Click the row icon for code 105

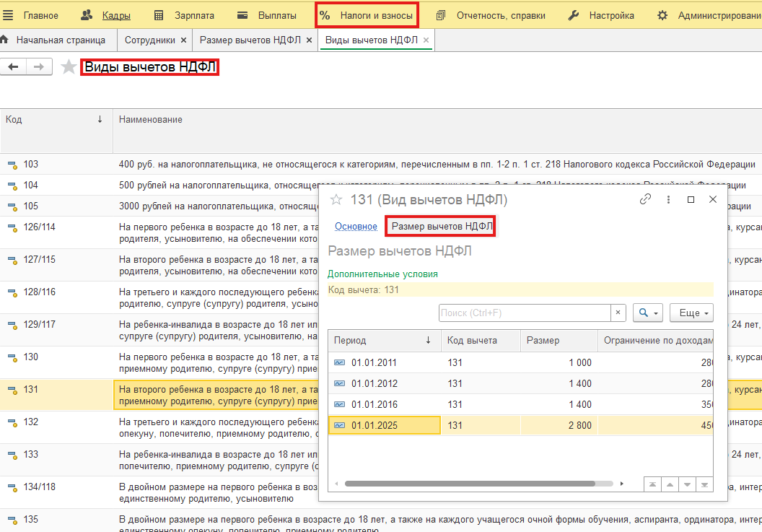click(12, 206)
